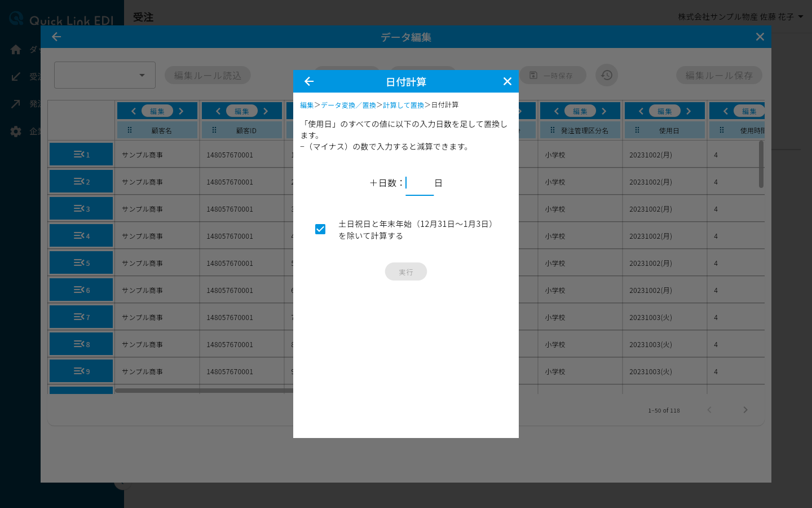This screenshot has height=508, width=812.
Task: Move the 顧客名 column left
Action: (x=134, y=111)
